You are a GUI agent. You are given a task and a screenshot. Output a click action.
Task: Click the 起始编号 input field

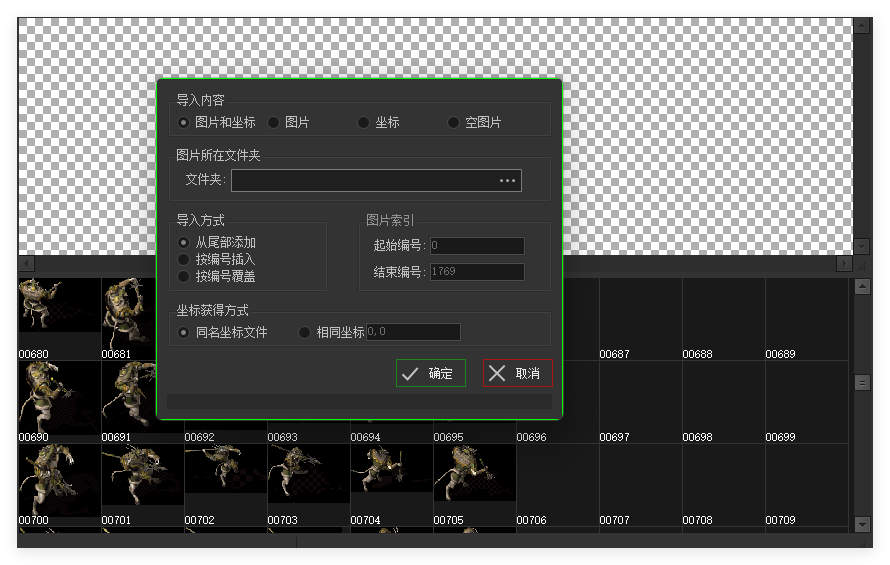click(477, 245)
